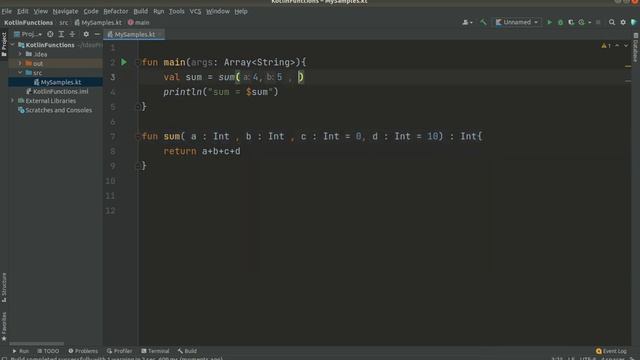Click the Select Opened File target icon
Viewport: 640px width, 360px height.
tap(50, 34)
